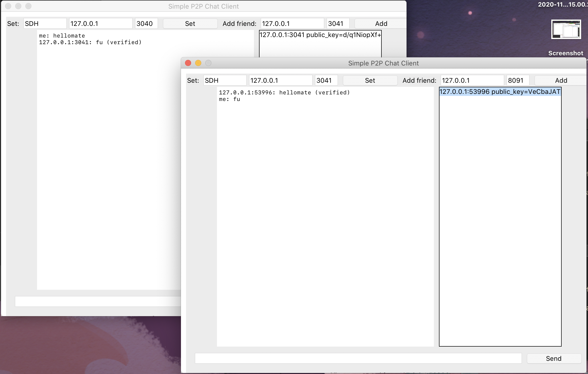Viewport: 588px width, 374px height.
Task: Click the Set button in the background window
Action: click(x=190, y=24)
